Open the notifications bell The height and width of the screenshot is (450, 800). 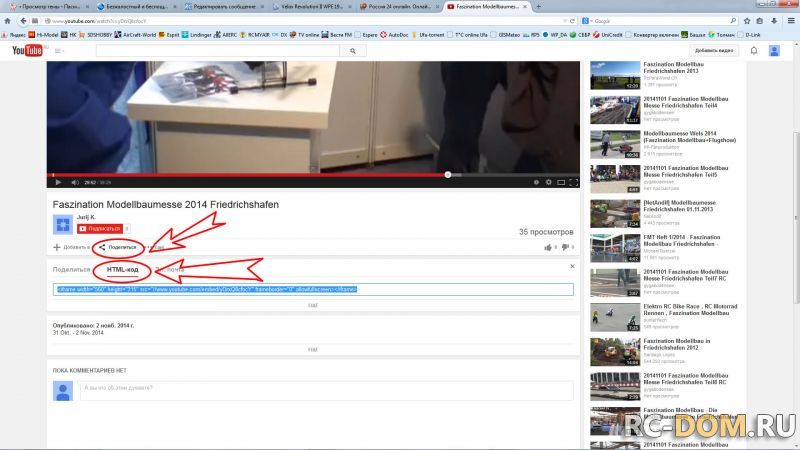tap(754, 51)
